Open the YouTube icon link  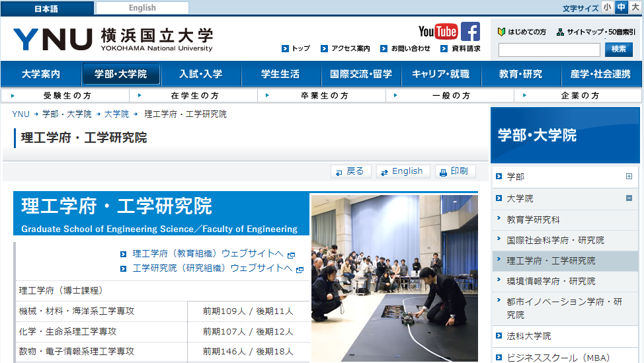tap(438, 32)
